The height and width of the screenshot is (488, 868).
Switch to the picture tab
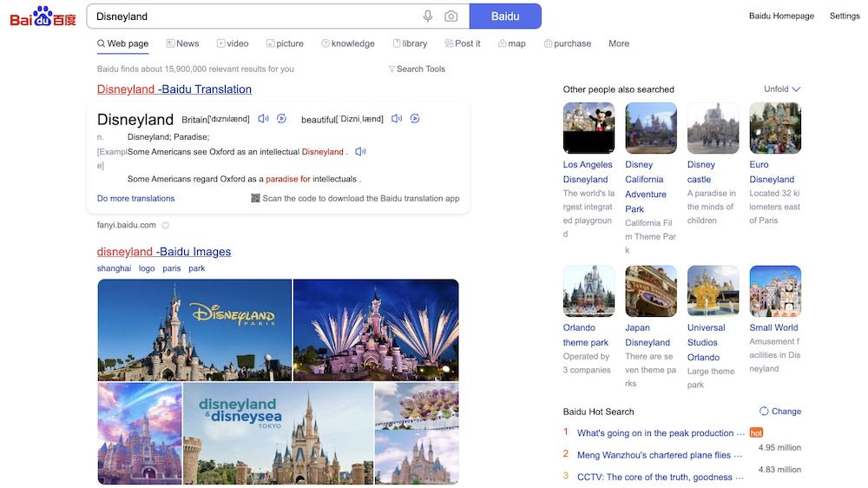coord(285,43)
